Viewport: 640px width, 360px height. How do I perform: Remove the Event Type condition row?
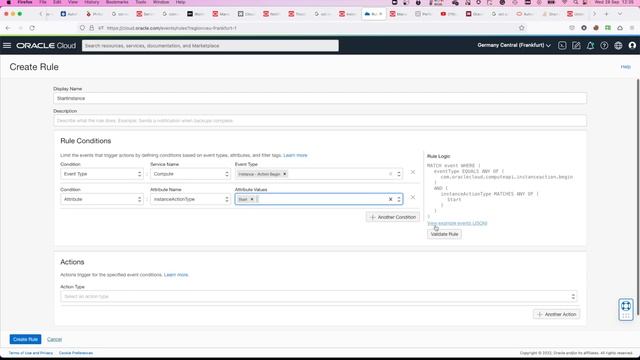413,172
